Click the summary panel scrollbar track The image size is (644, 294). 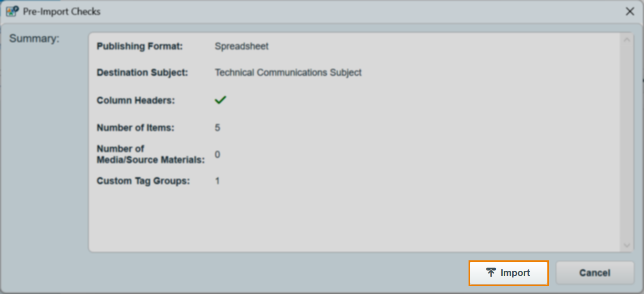[x=627, y=142]
